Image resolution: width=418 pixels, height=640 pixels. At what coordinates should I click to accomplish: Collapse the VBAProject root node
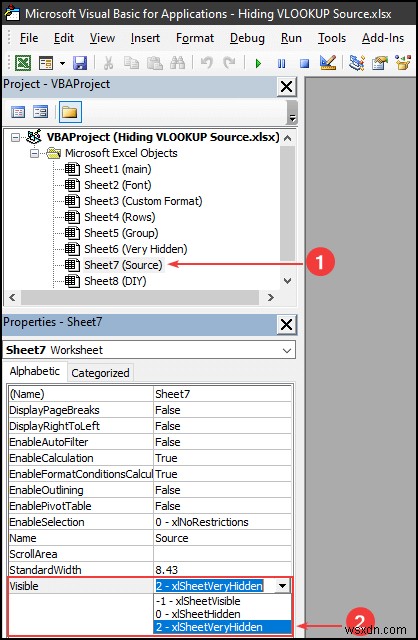tap(15, 138)
